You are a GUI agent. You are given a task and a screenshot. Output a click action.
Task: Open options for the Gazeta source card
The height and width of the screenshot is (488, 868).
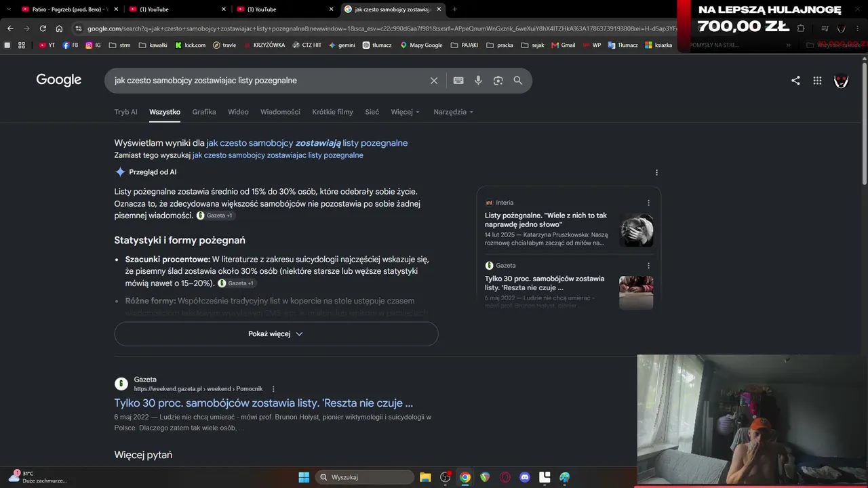[648, 266]
